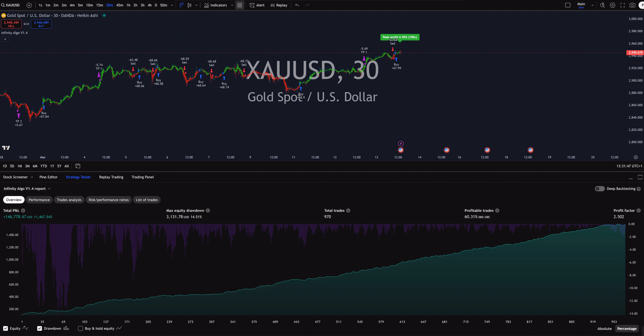Switch results view to Absolute
Image resolution: width=644 pixels, height=336 pixels.
coord(604,328)
